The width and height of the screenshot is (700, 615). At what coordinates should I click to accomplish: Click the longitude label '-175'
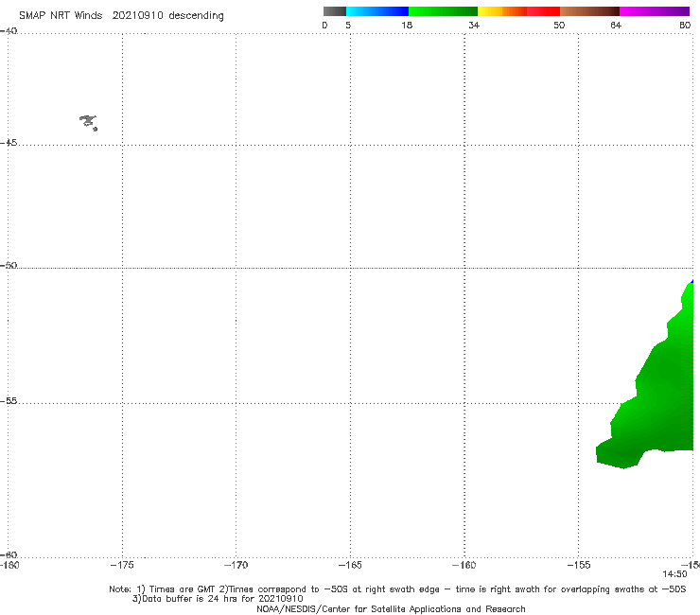pos(122,565)
